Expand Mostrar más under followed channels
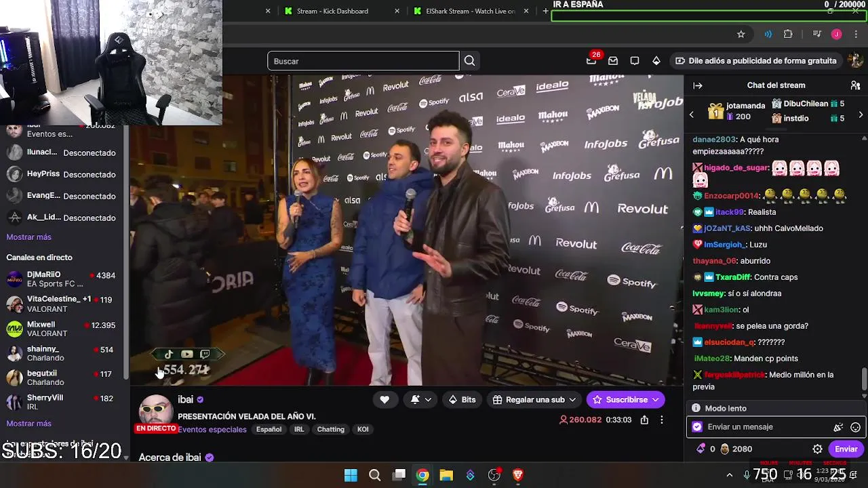 [x=28, y=237]
